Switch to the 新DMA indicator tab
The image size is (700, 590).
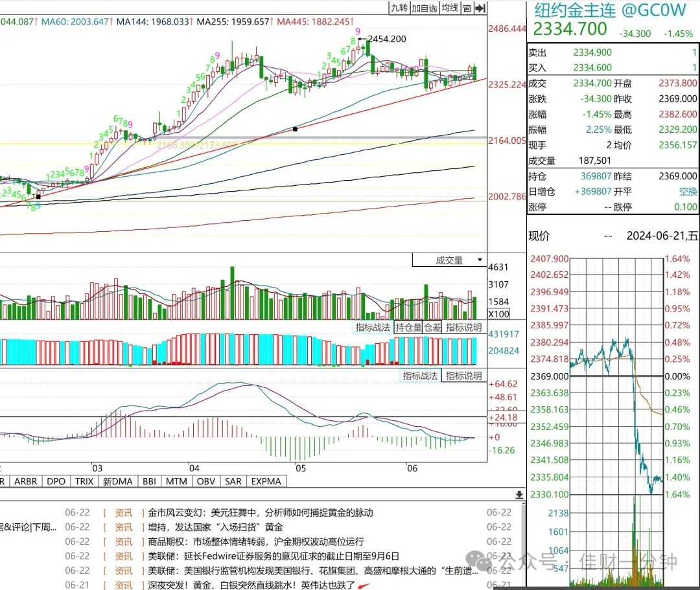(x=118, y=481)
